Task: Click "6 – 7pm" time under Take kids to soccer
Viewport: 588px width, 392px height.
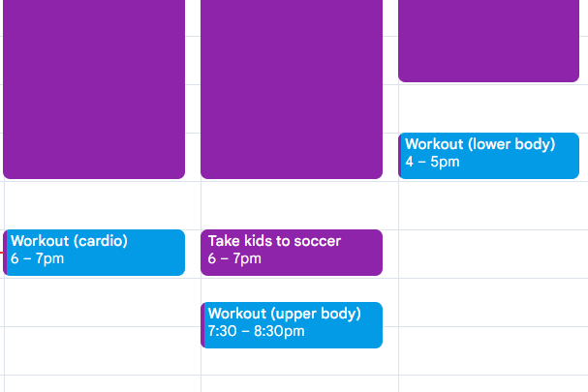Action: tap(234, 259)
